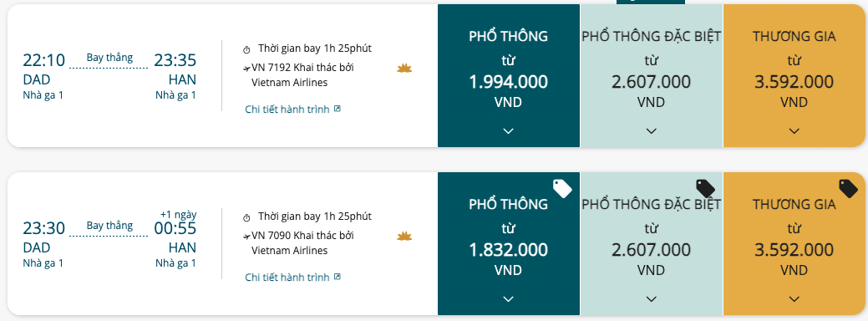Screen dimensions: 868x321
Task: Click the stopwatch icon for the 22:10 flight
Action: (x=247, y=50)
